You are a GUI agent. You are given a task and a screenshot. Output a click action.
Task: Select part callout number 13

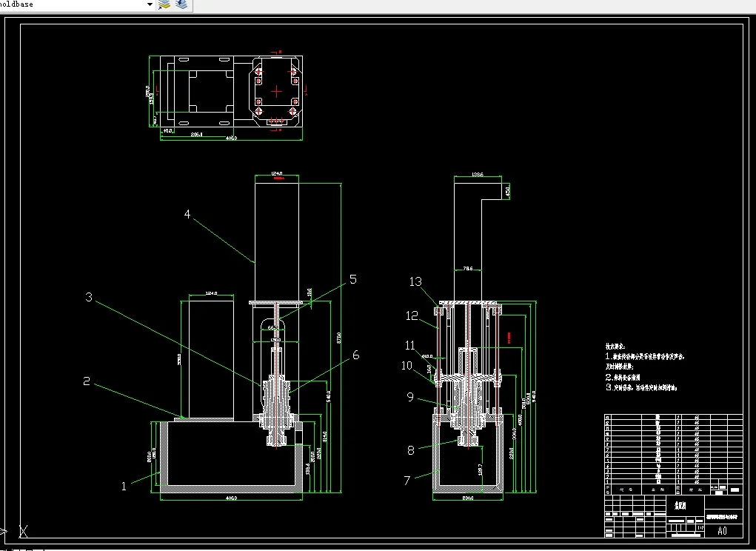pyautogui.click(x=415, y=281)
